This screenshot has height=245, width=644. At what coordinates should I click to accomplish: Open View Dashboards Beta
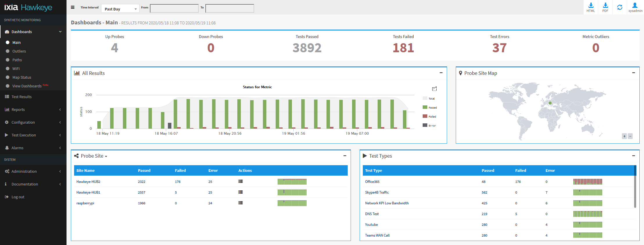pyautogui.click(x=30, y=86)
